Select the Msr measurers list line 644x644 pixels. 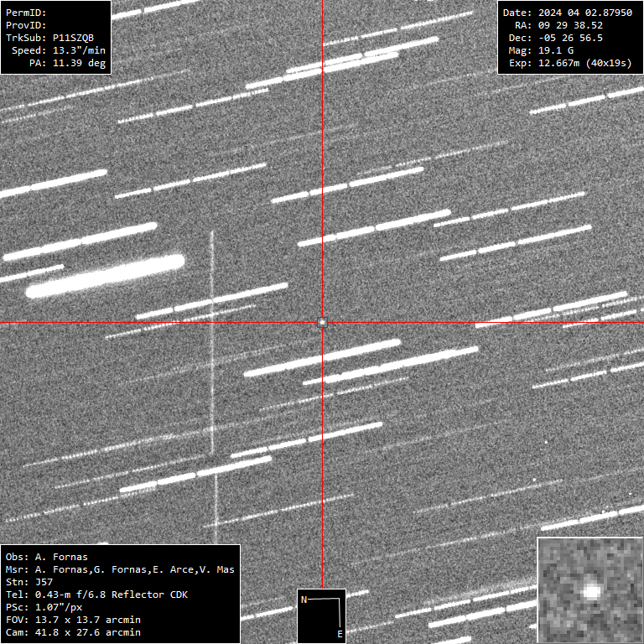120,569
